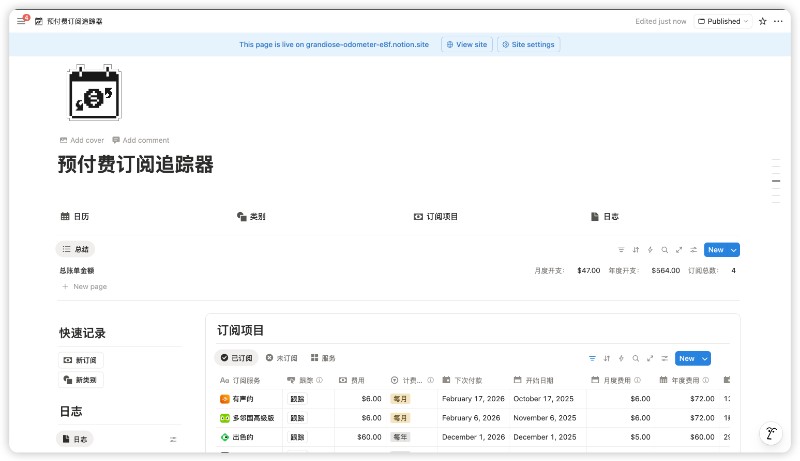Screen dimensions: 800x461
Task: Toggle 跟踪 button in 多邻国高级版 row
Action: point(297,418)
